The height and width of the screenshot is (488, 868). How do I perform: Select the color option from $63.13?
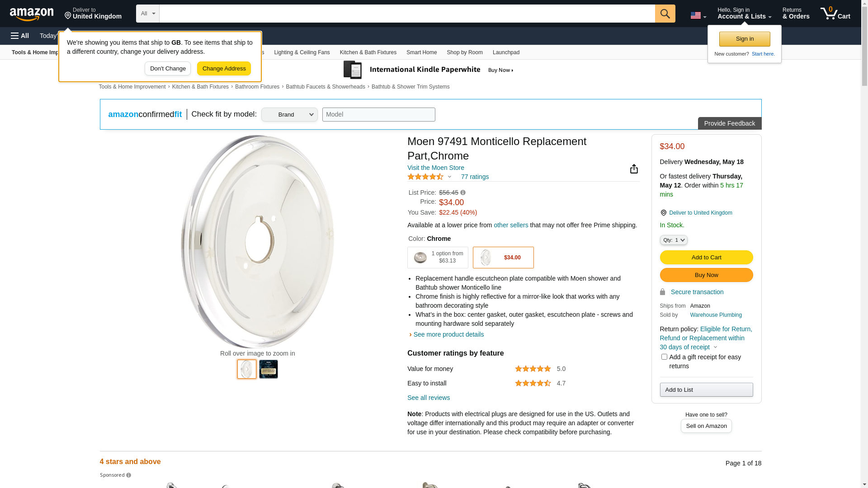coord(438,258)
